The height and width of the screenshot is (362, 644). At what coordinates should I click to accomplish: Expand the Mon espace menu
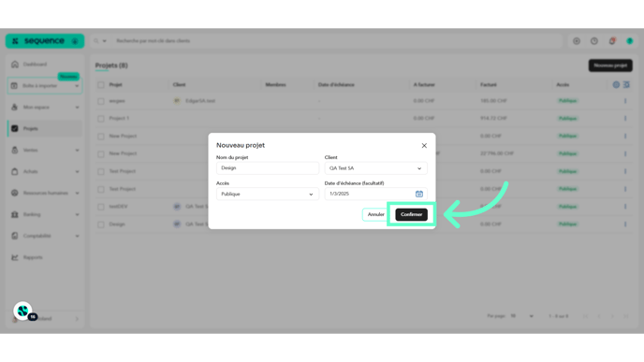pos(44,108)
